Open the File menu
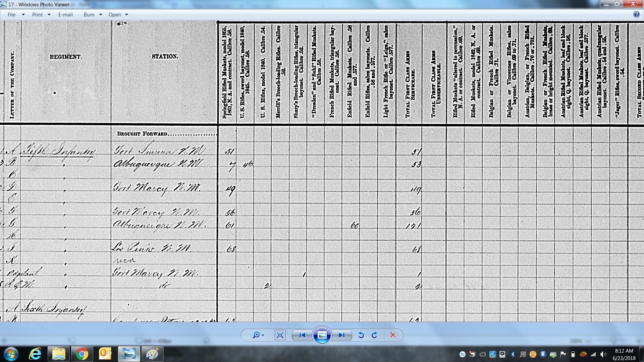Viewport: 644px width, 362px height. coord(12,15)
